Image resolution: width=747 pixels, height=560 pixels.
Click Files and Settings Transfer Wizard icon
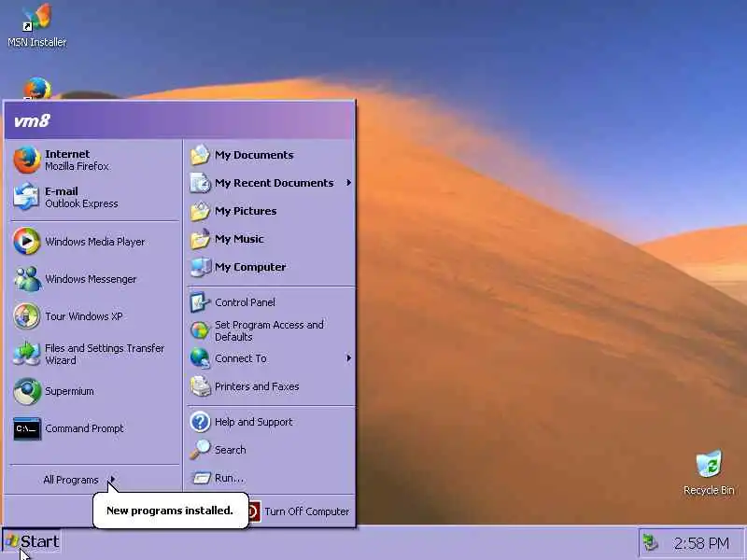[x=27, y=354]
